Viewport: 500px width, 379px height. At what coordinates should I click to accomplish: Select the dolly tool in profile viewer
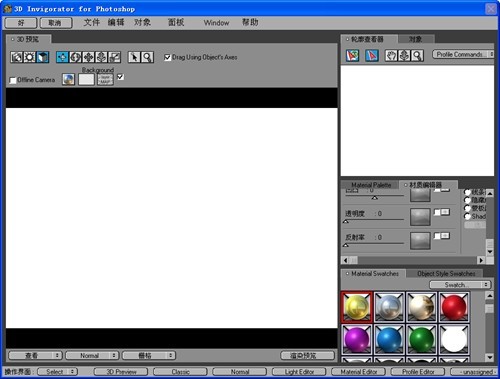click(x=404, y=55)
